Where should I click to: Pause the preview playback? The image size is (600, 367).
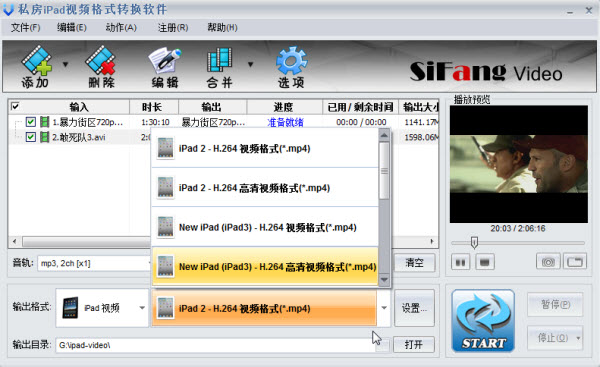point(461,262)
